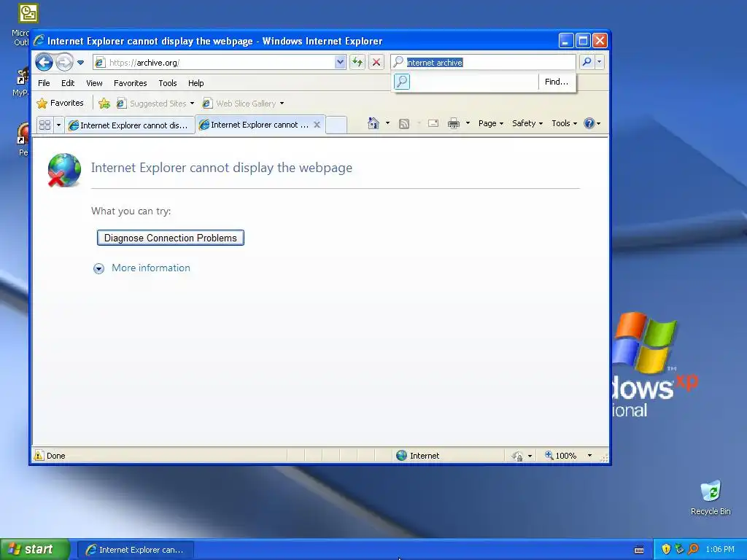747x560 pixels.
Task: Click the More information link text
Action: (151, 268)
